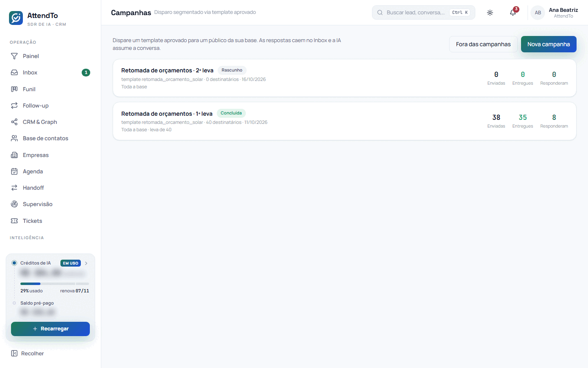588x368 pixels.
Task: Open notifications bell icon
Action: click(513, 13)
